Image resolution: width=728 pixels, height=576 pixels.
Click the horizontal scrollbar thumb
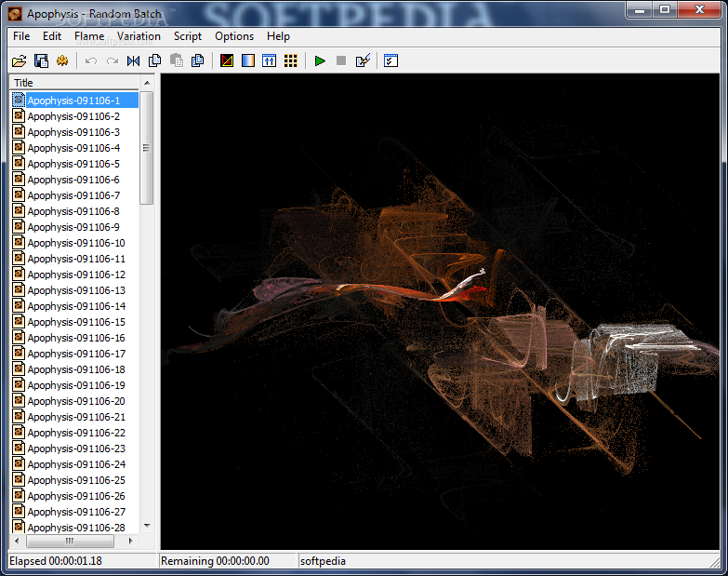pyautogui.click(x=70, y=542)
